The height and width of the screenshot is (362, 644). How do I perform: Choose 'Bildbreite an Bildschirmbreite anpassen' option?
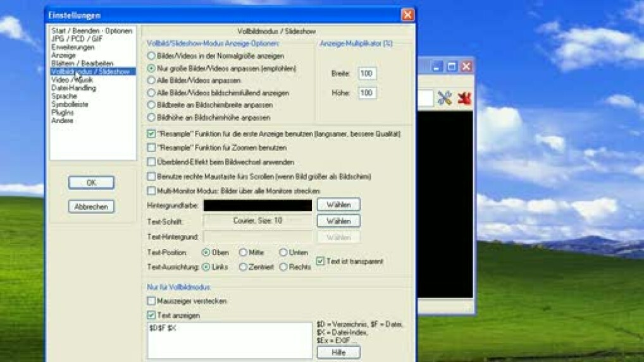click(151, 105)
